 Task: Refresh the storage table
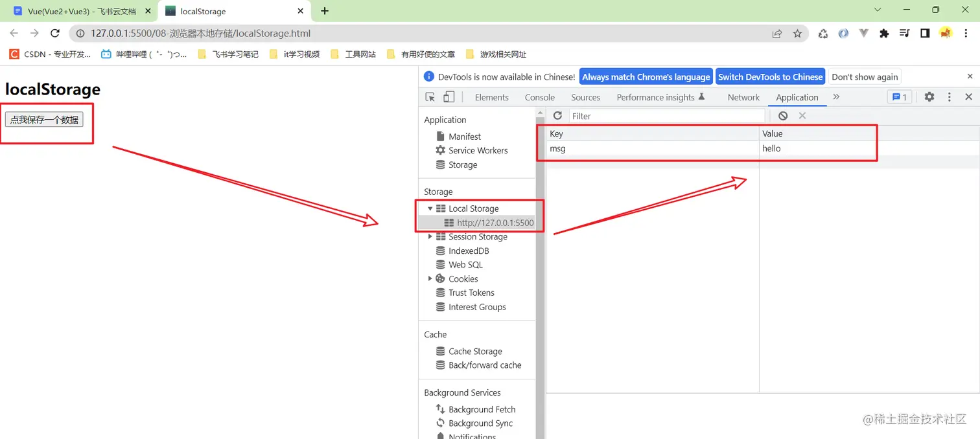557,116
